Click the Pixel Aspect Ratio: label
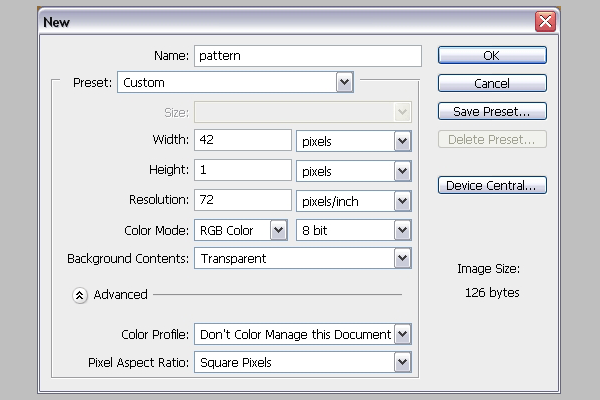This screenshot has width=600, height=400. (x=139, y=362)
